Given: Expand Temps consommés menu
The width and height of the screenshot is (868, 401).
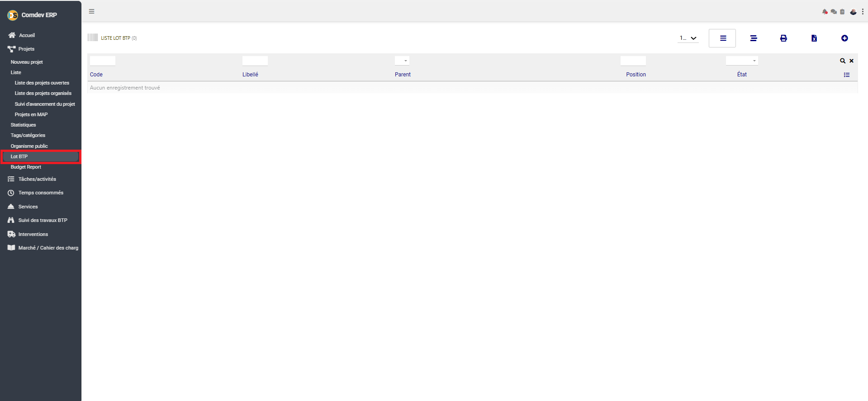Looking at the screenshot, I should [41, 193].
